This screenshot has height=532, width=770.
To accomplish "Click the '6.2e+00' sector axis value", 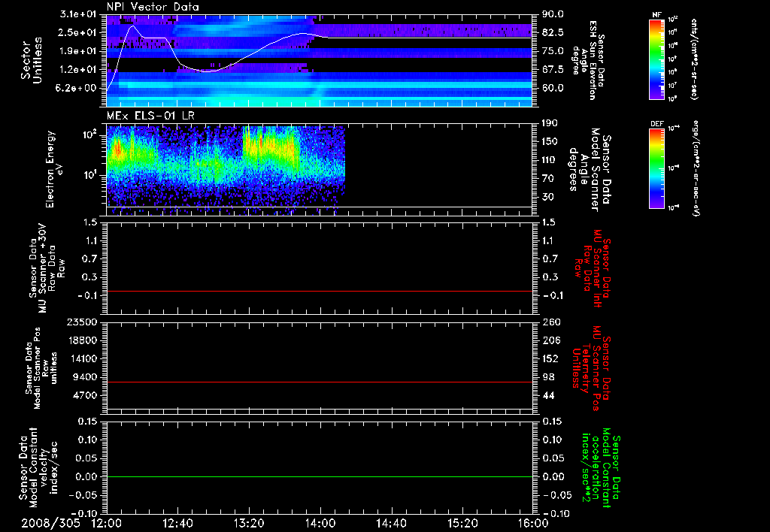I will (x=77, y=88).
